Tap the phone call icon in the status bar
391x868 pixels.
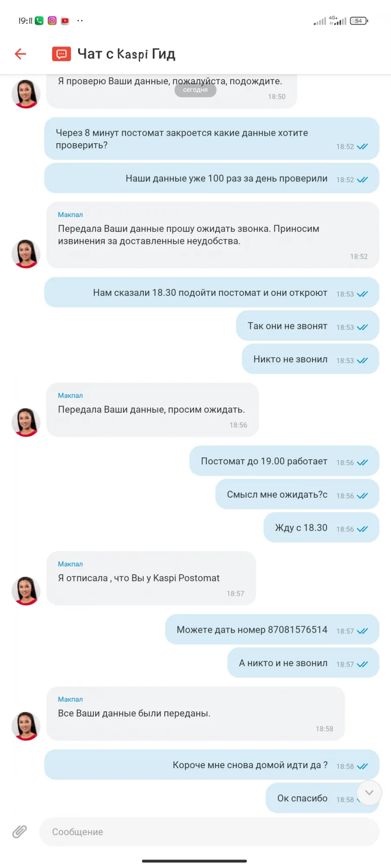tap(39, 20)
